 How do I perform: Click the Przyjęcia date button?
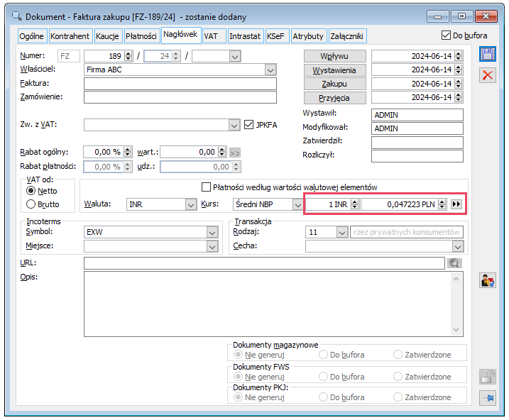tap(334, 98)
